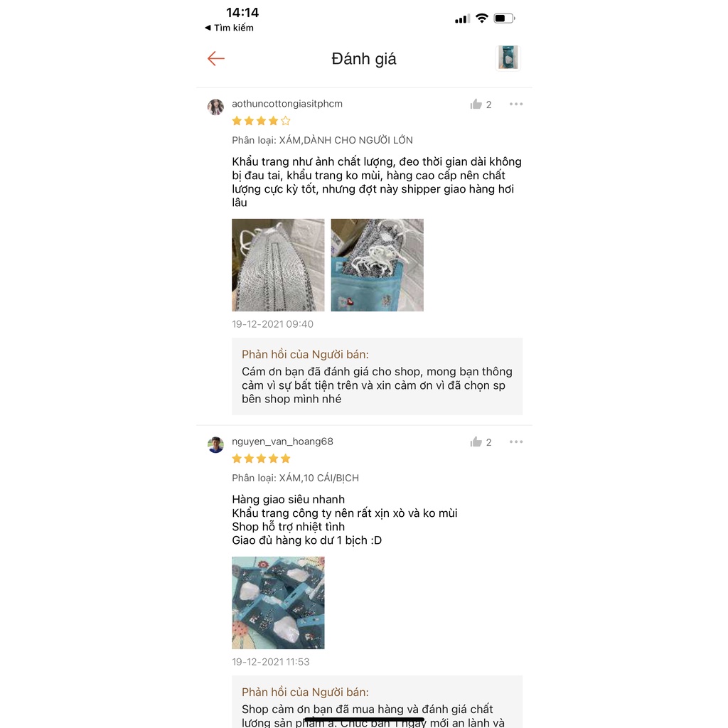Tap the four-star rating of first review
Viewport: 728px width, 728px height.
click(261, 121)
